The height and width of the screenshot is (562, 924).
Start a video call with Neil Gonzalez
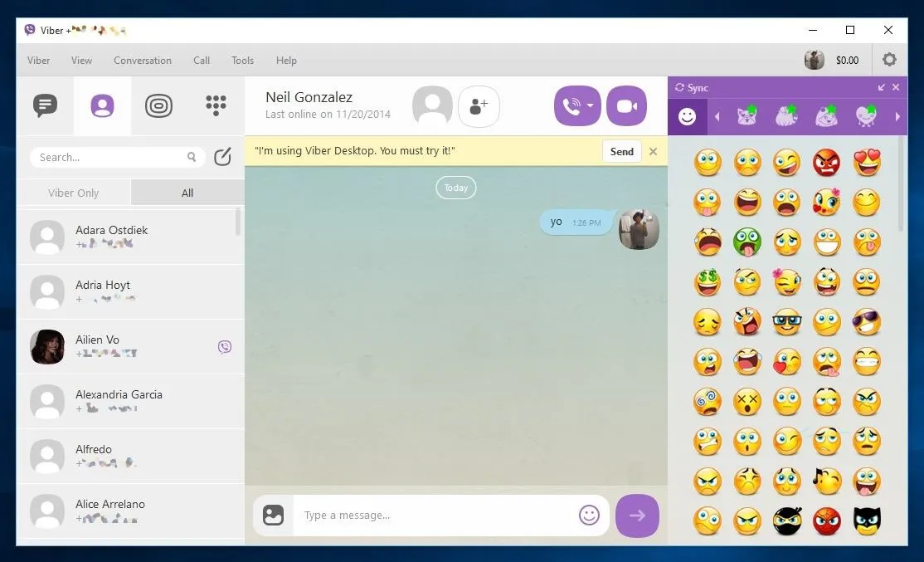tap(626, 106)
